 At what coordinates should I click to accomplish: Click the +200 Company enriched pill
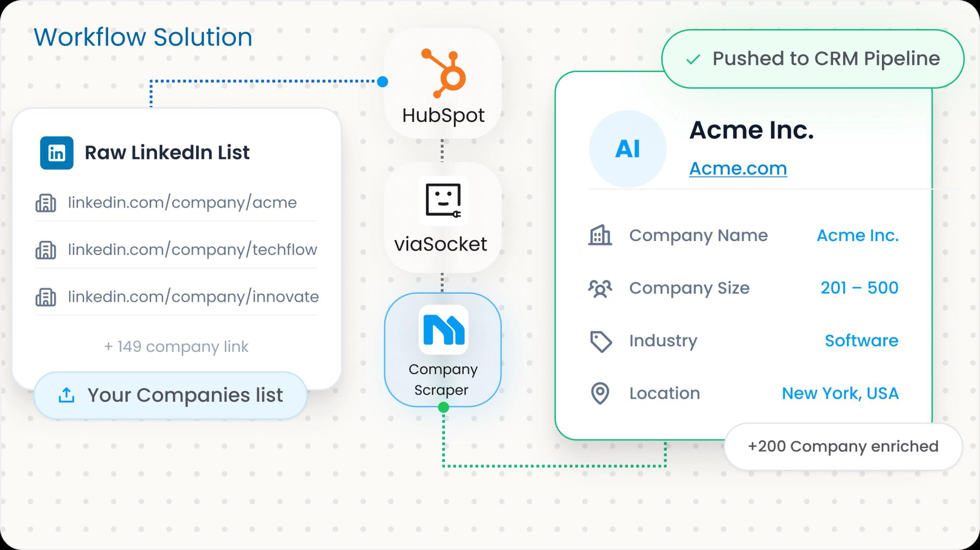click(x=843, y=447)
